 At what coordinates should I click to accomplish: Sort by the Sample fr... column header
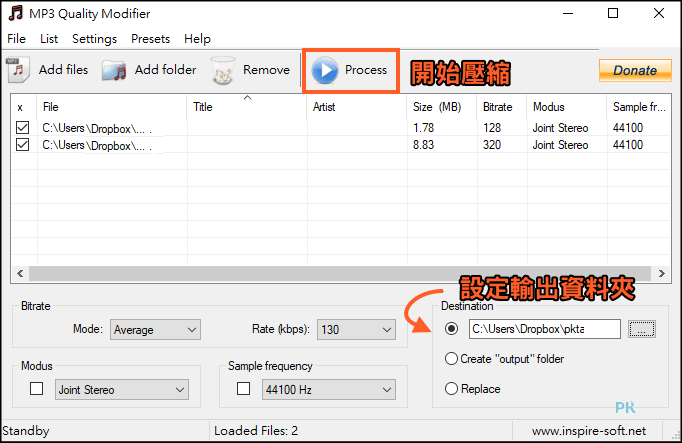[639, 107]
